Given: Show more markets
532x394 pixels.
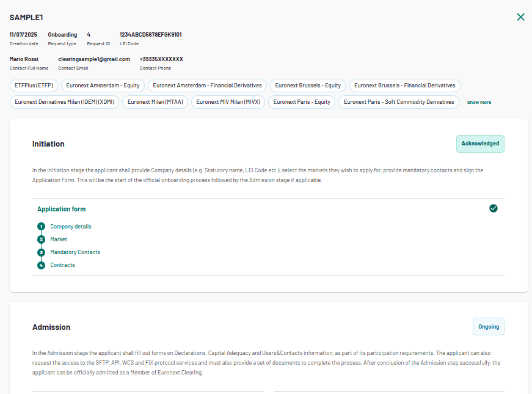Looking at the screenshot, I should click(x=479, y=102).
